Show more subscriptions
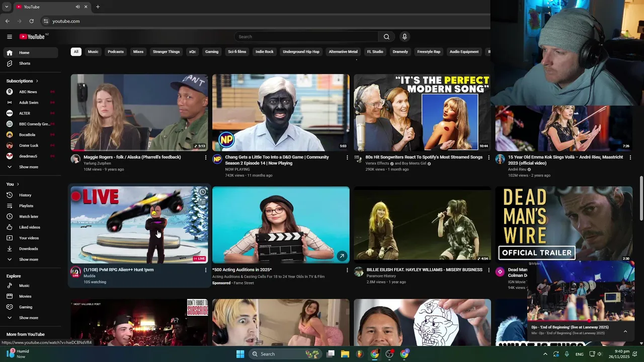 tap(30, 167)
